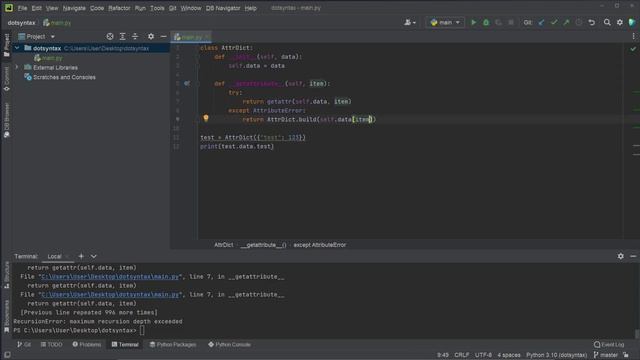The image size is (640, 360).
Task: Open the DB Navigator menu
Action: coord(223,8)
